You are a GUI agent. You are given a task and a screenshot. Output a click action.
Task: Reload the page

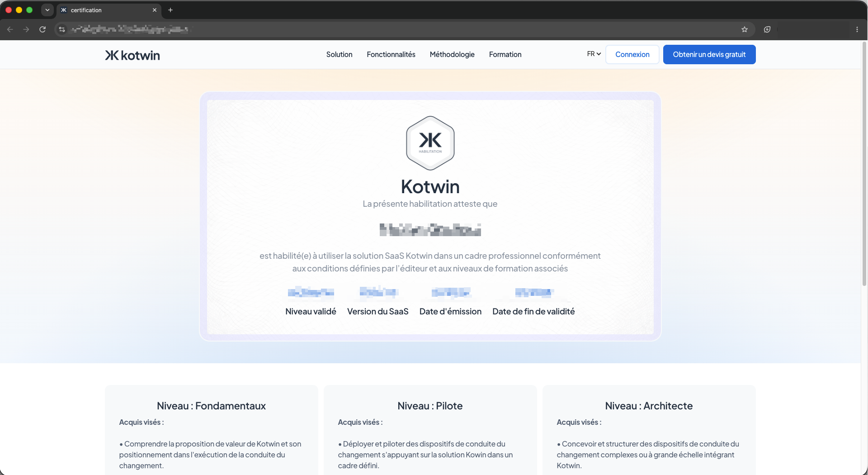point(42,29)
